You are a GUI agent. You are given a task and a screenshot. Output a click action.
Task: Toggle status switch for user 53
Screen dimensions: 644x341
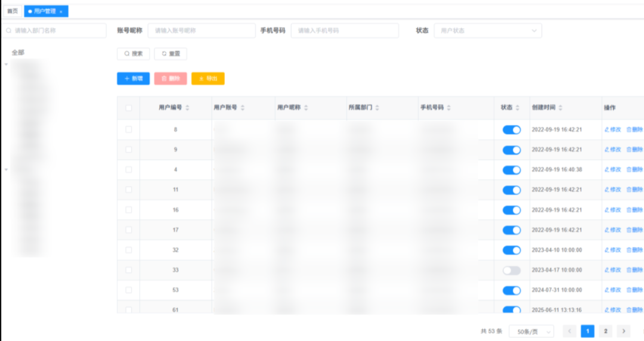coord(512,290)
